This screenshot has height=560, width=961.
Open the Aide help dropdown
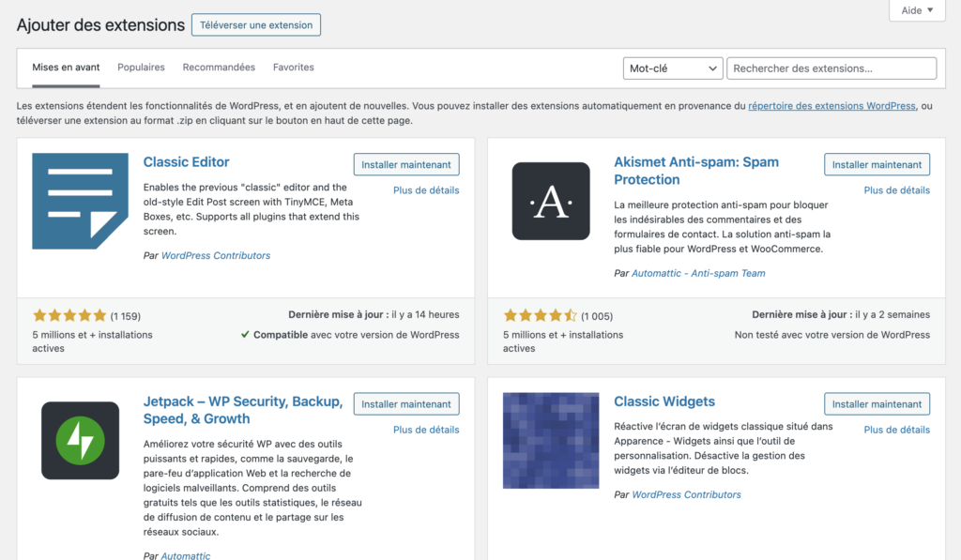coord(917,10)
